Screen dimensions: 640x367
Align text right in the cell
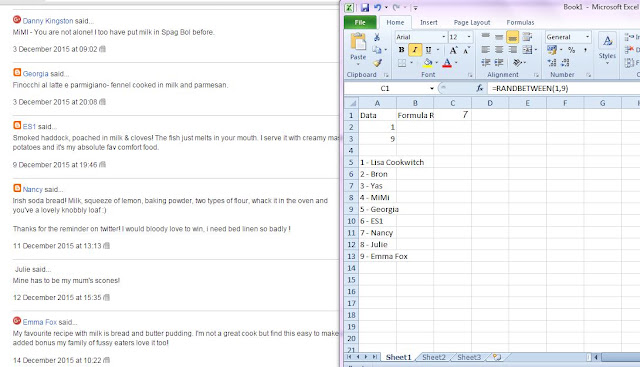[512, 50]
